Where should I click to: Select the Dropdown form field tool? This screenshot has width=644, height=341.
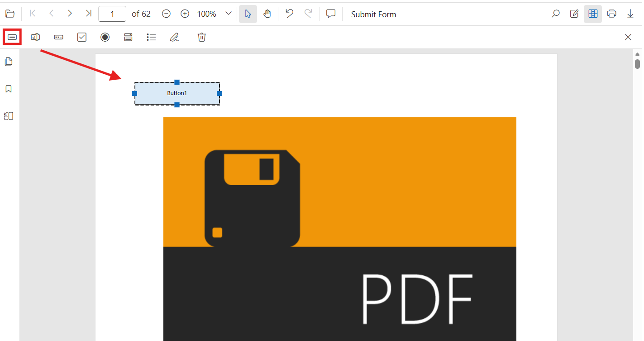128,37
